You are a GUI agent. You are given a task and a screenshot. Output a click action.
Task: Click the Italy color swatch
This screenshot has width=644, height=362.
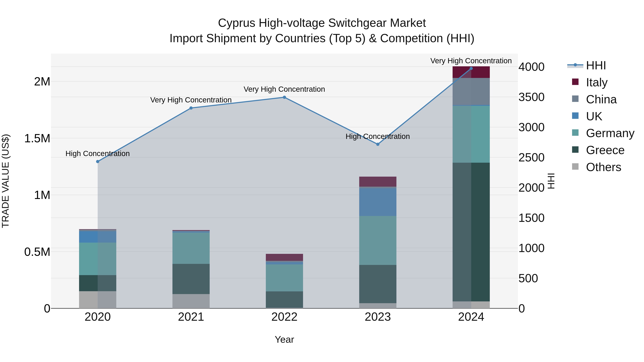click(x=575, y=82)
